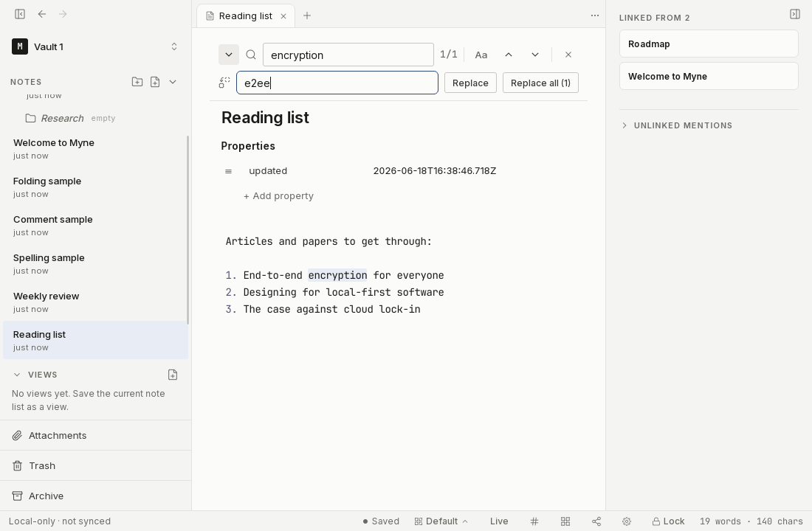
Task: Open the Welcome to Myne backlink card
Action: [709, 77]
